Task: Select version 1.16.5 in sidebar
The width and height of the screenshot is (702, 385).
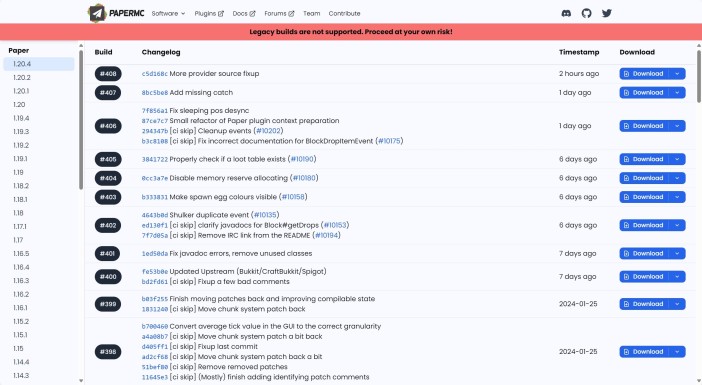Action: [39, 253]
